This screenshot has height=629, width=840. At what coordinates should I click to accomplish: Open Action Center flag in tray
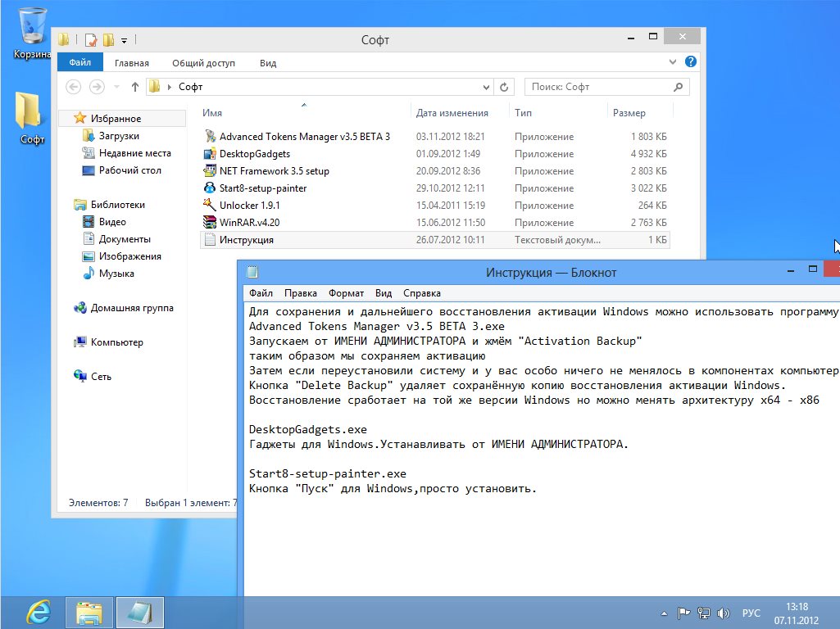tap(683, 613)
